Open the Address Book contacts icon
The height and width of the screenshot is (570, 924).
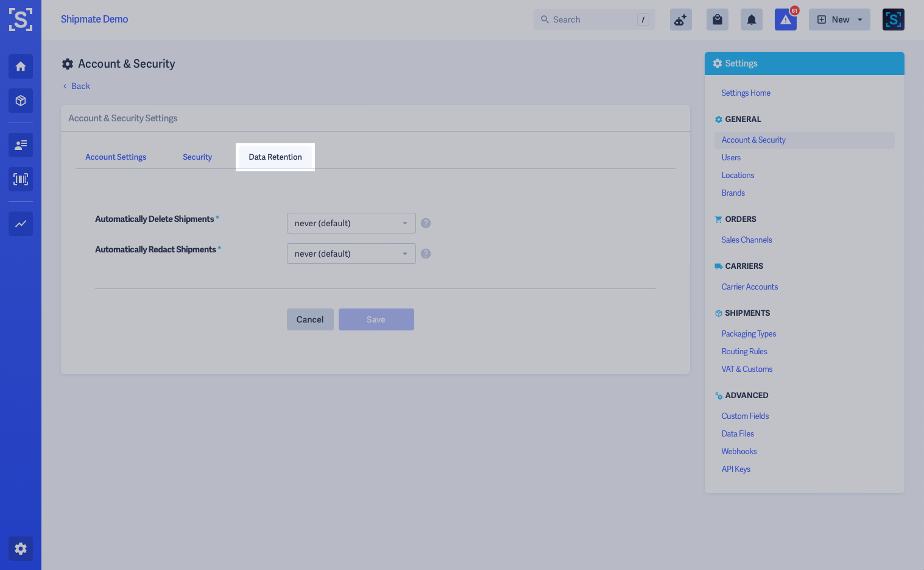point(20,145)
